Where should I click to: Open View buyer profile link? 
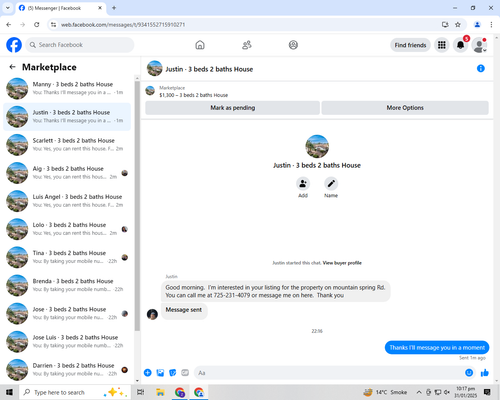[342, 263]
